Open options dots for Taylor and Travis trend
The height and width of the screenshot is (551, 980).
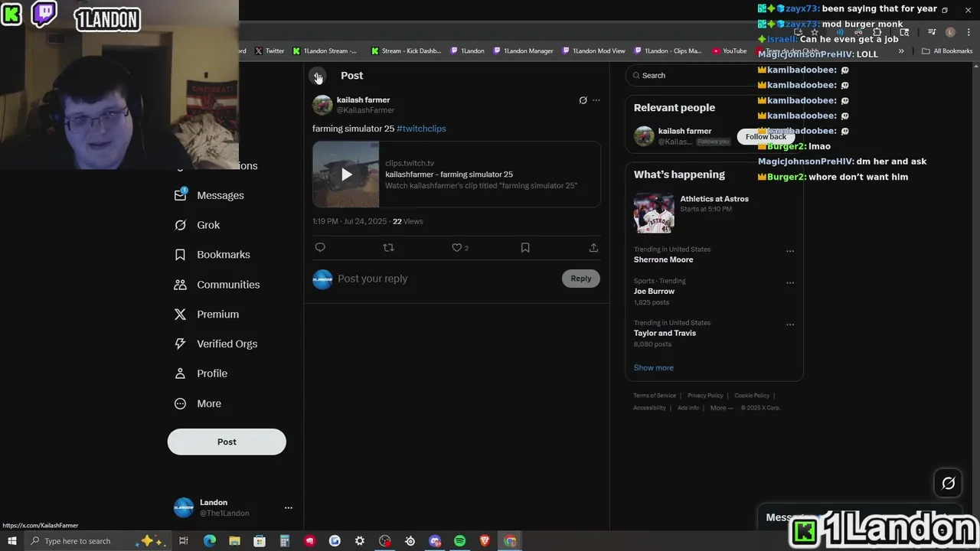pos(790,324)
